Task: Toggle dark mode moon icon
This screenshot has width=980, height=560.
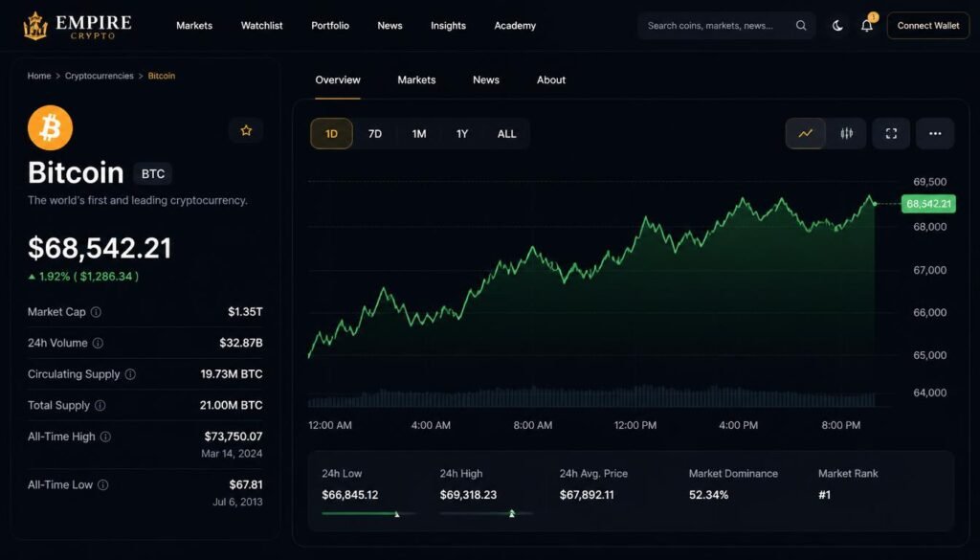Action: coord(837,26)
